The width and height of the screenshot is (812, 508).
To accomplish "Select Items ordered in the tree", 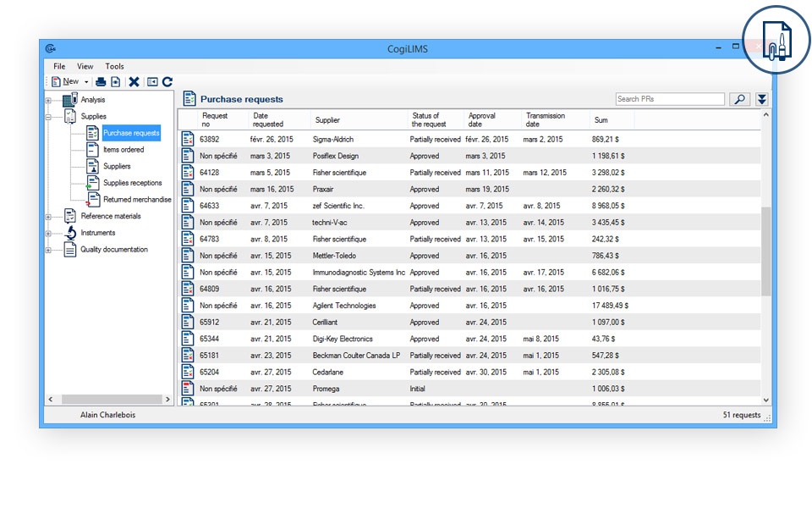I will pyautogui.click(x=123, y=150).
